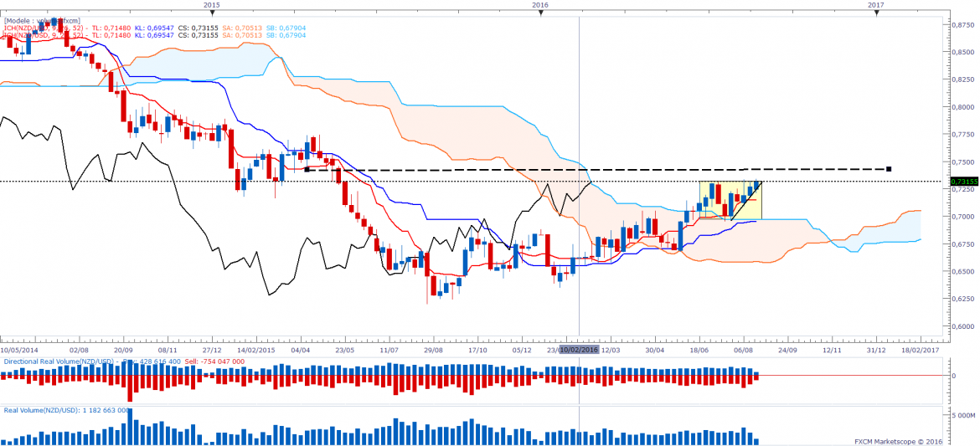980x446 pixels.
Task: Select the yellow highlighted rectangle drawing
Action: [730, 200]
